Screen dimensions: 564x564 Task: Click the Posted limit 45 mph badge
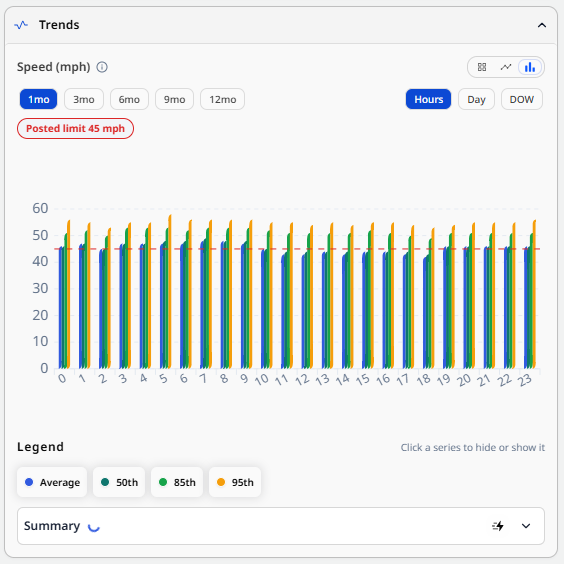point(75,128)
